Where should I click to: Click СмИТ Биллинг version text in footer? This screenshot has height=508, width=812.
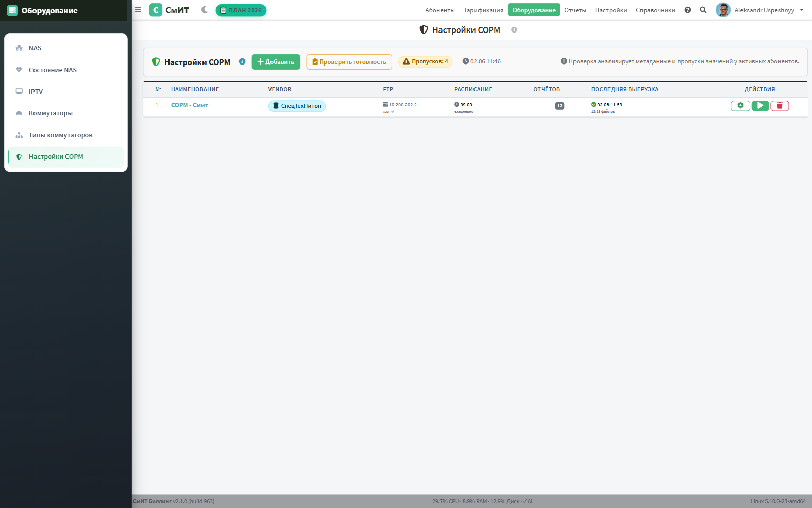tap(174, 501)
